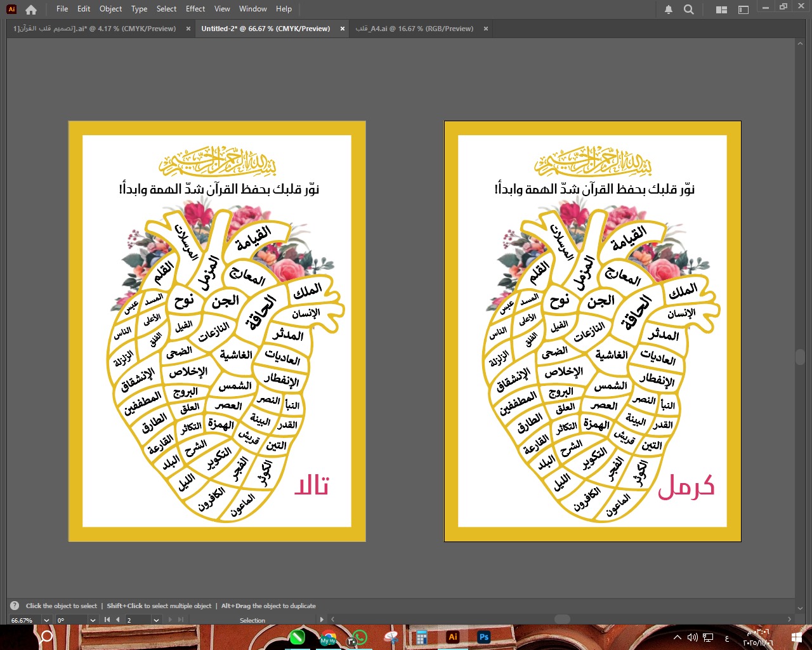Viewport: 812px width, 650px height.
Task: Switch to the قلب_A4.ai document tab
Action: point(414,29)
